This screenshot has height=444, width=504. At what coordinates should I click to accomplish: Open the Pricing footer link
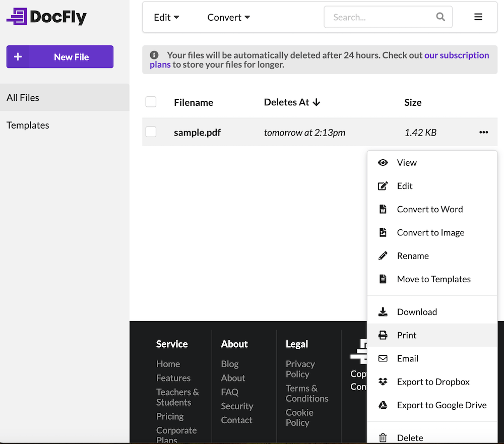tap(170, 416)
